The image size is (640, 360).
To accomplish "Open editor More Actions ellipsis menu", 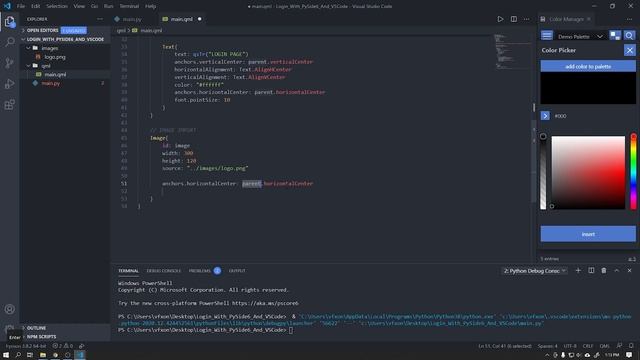I will [x=527, y=19].
